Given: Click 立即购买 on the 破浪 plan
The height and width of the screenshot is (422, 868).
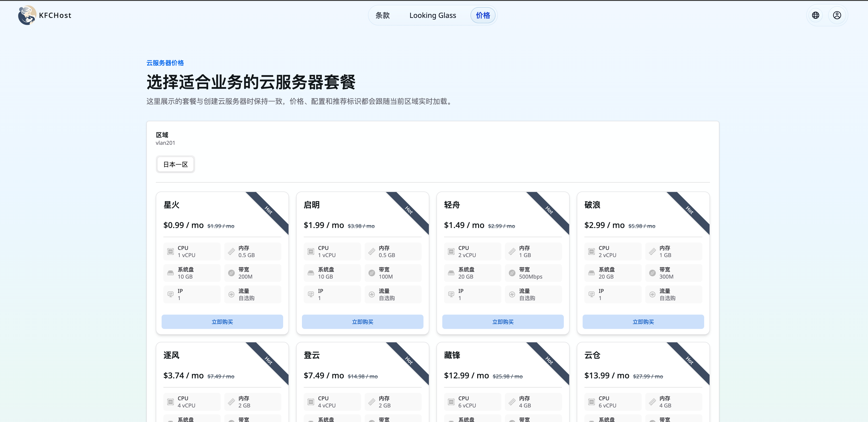Looking at the screenshot, I should coord(643,322).
